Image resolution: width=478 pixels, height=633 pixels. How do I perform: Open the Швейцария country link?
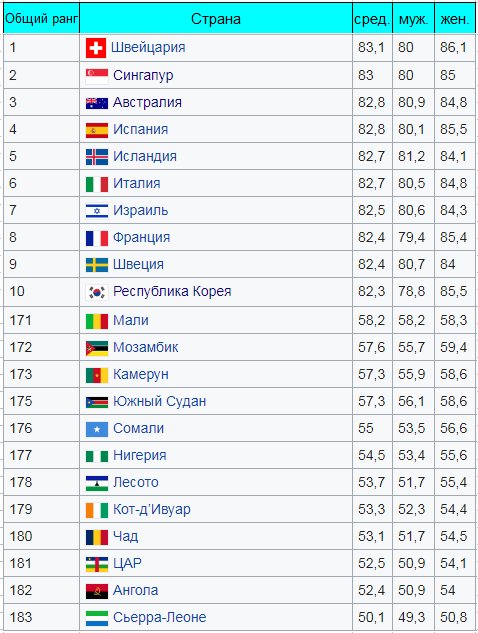point(148,47)
